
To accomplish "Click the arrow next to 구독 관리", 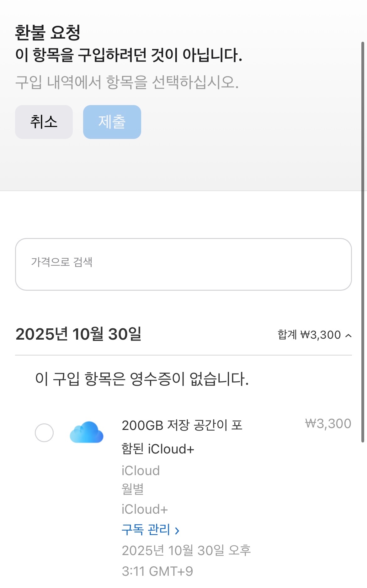I will click(x=177, y=531).
